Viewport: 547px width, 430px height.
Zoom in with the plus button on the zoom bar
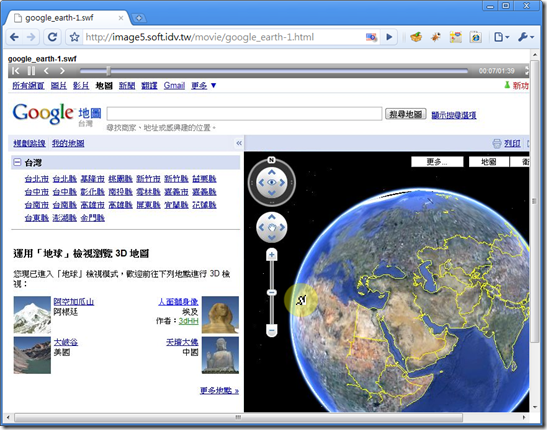(271, 255)
